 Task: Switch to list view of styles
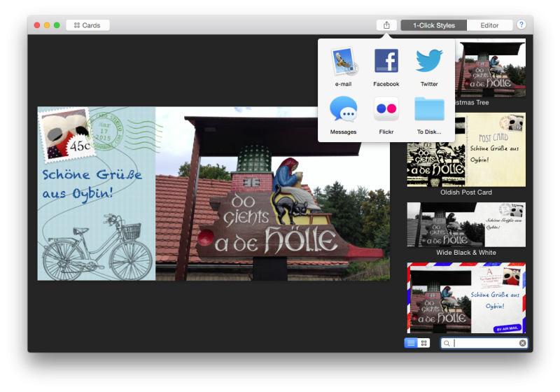(411, 343)
